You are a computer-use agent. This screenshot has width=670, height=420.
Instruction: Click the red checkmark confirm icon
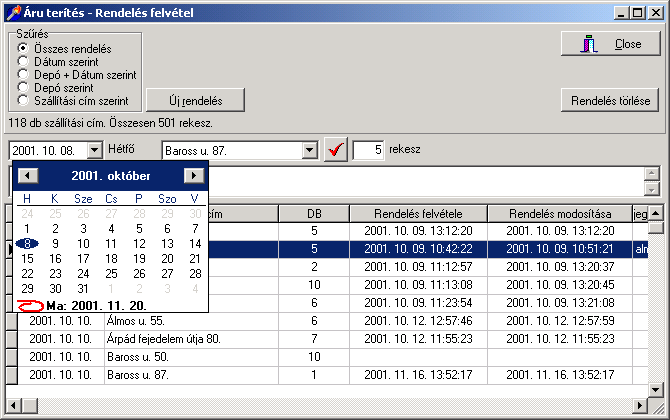tap(336, 150)
